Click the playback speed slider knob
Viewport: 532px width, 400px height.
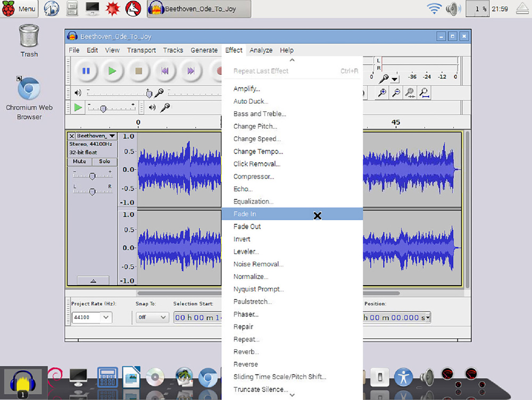[103, 109]
